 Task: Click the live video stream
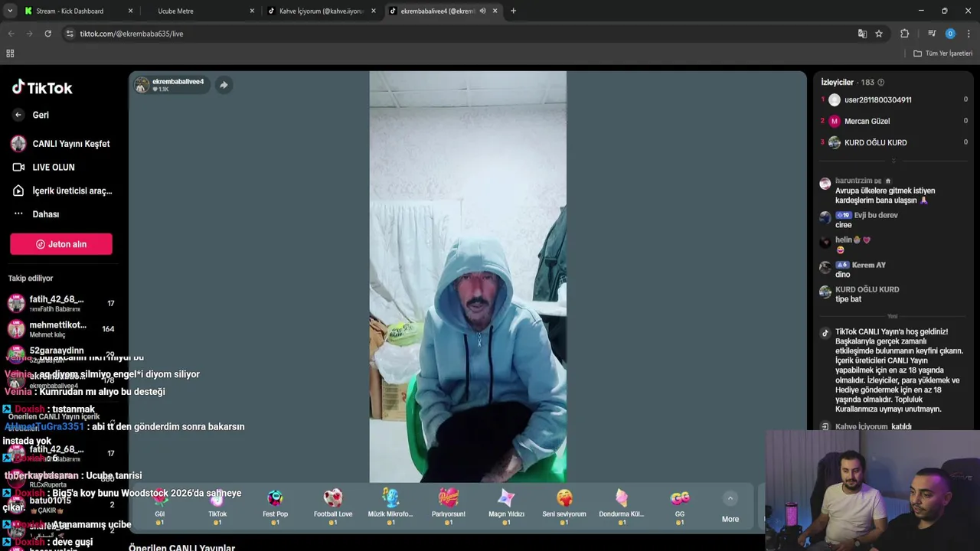[468, 277]
